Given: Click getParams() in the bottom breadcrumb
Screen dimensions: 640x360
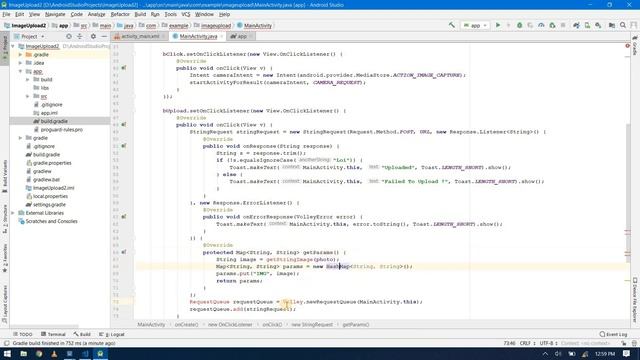Looking at the screenshot, I should pyautogui.click(x=356, y=325).
